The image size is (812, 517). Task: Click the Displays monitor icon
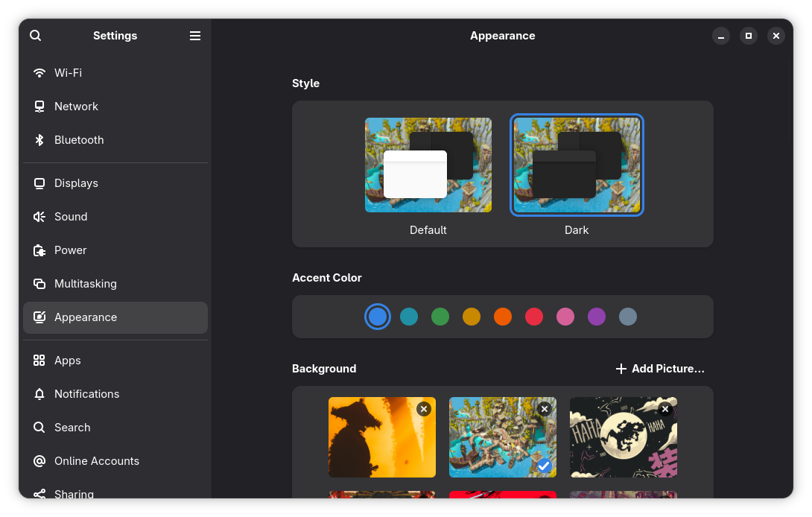[39, 183]
